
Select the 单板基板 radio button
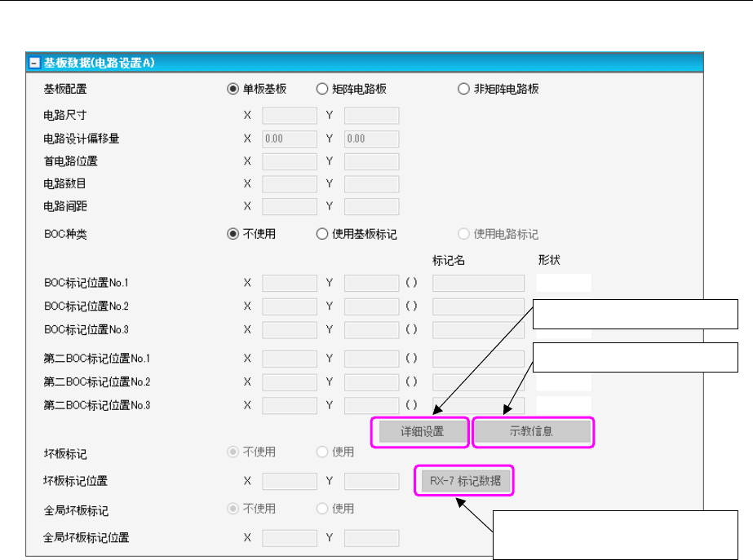pos(233,89)
